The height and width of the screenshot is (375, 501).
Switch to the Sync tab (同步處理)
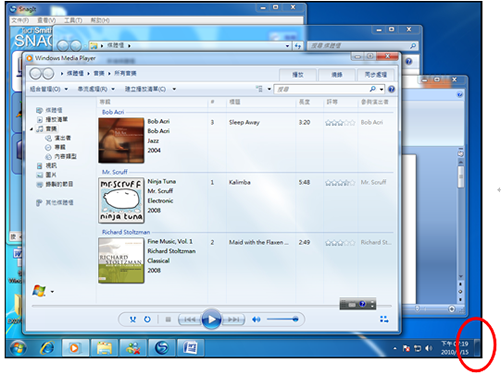376,75
